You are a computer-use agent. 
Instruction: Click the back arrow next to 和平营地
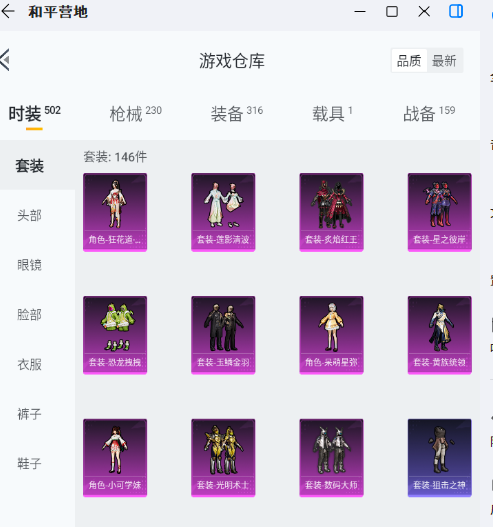(x=8, y=12)
